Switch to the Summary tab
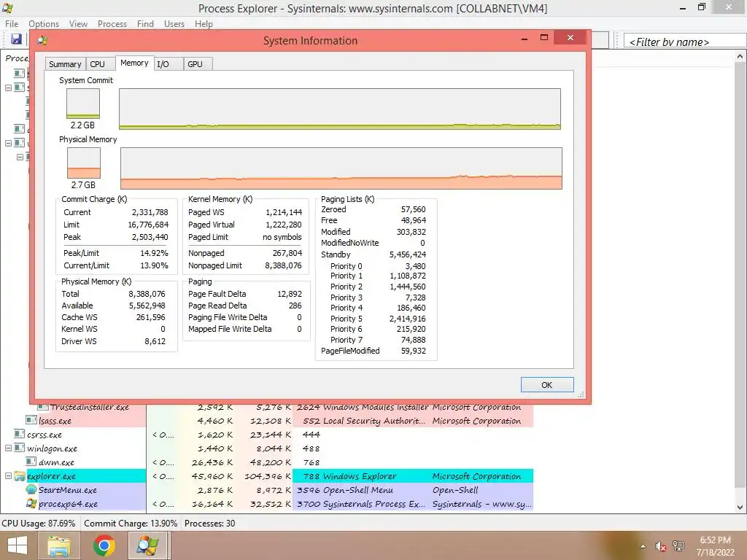This screenshot has height=560, width=747. [x=65, y=64]
